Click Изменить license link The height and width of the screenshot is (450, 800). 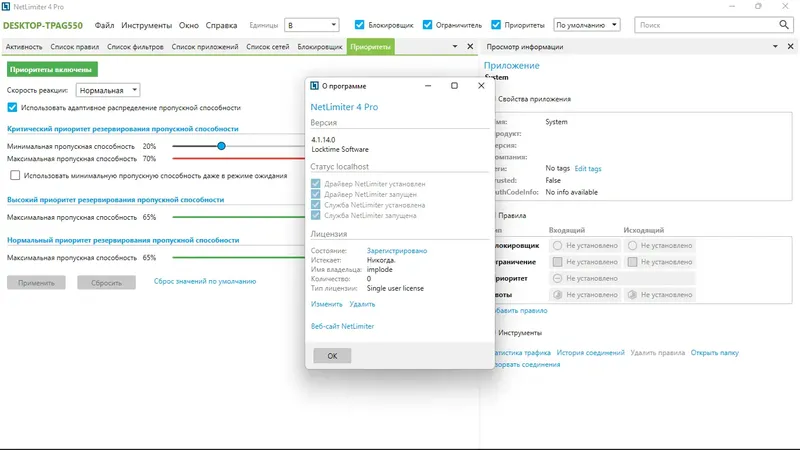tap(327, 304)
